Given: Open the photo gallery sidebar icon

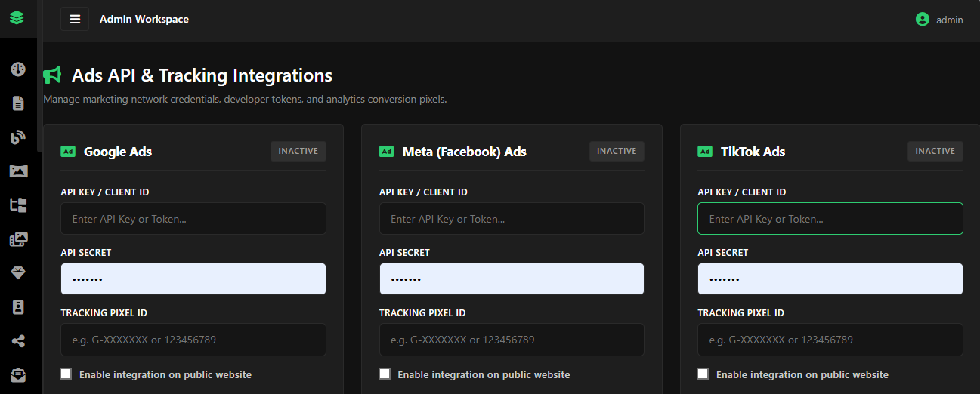Looking at the screenshot, I should pos(18,239).
